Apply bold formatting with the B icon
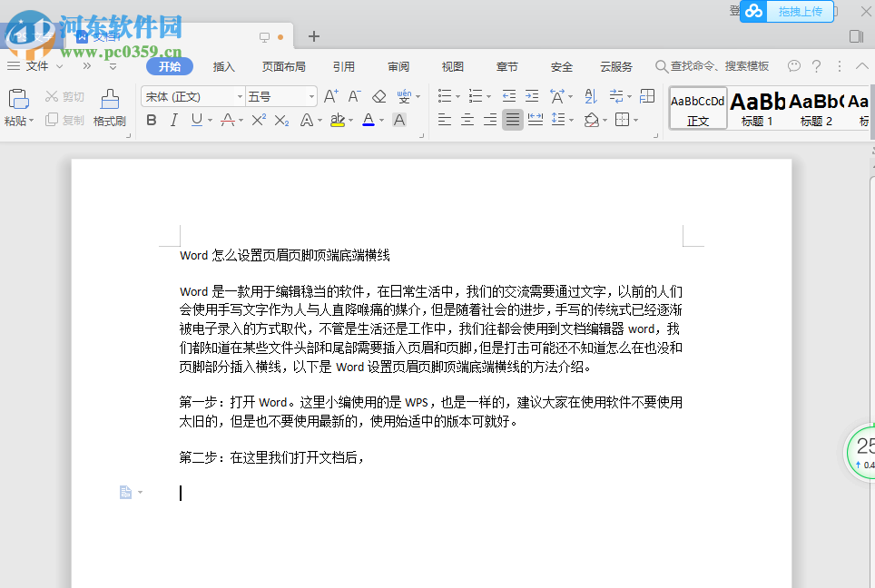The image size is (875, 588). click(x=151, y=119)
